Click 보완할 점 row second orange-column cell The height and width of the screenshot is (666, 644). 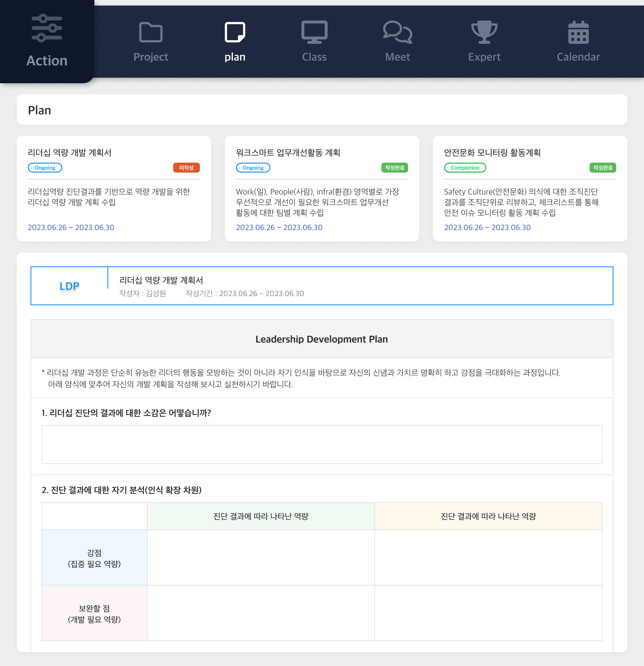(x=488, y=613)
